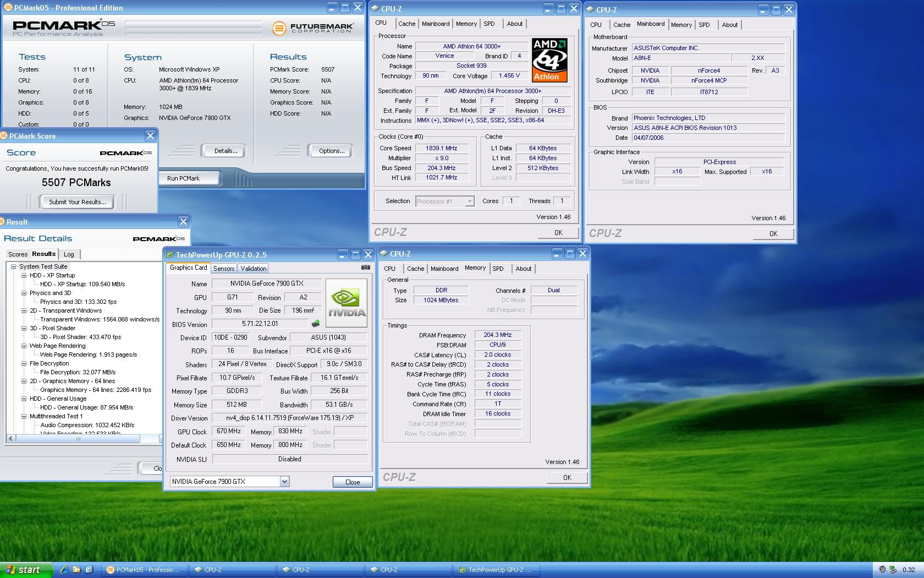The width and height of the screenshot is (924, 578).
Task: Close the PCMark Score dialog
Action: tap(150, 135)
